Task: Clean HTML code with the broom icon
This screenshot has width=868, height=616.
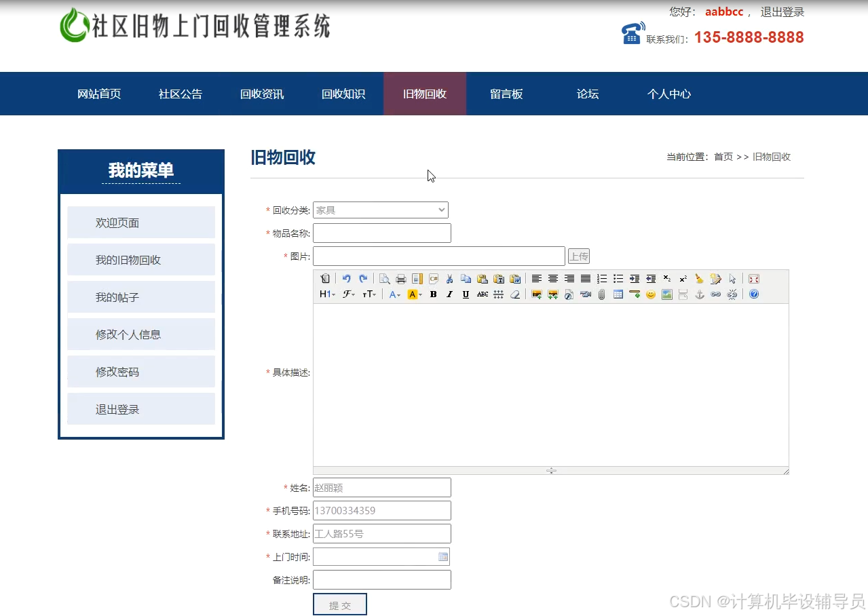Action: [699, 279]
